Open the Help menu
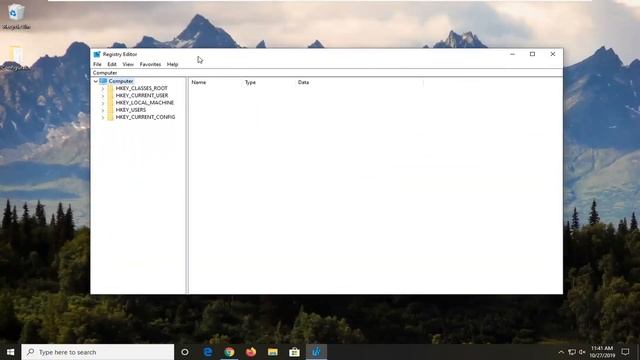 [x=172, y=64]
